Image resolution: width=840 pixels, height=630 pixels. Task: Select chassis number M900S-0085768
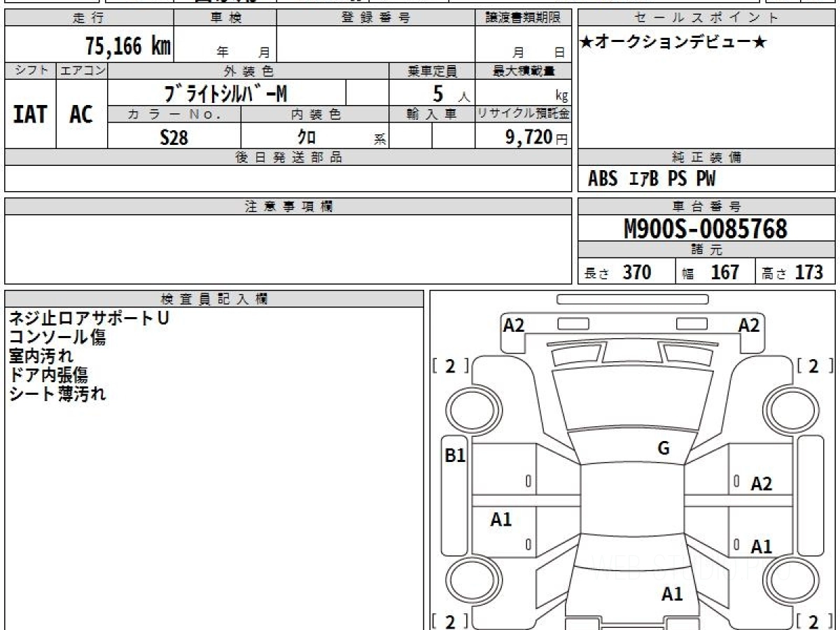point(706,228)
